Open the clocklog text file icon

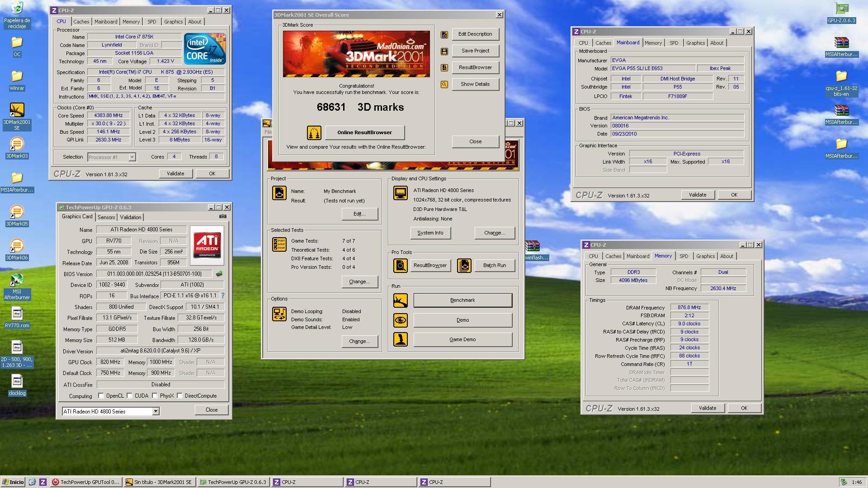coord(17,385)
